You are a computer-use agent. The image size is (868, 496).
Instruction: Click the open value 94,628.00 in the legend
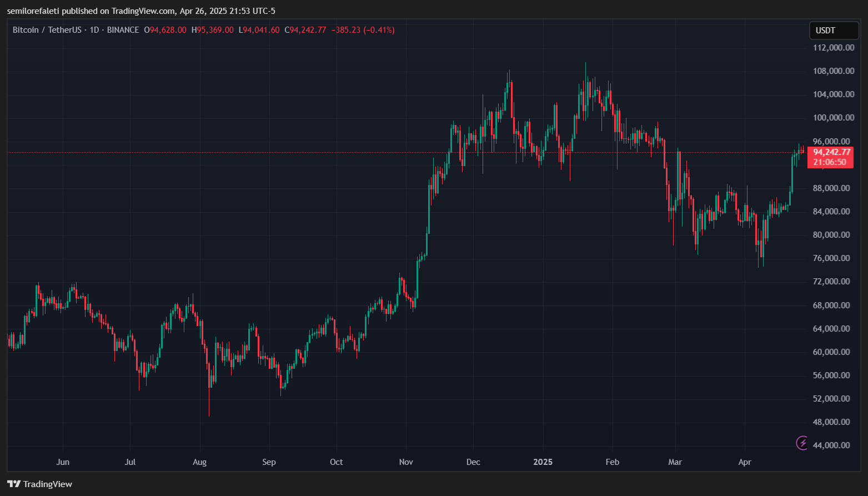point(168,30)
